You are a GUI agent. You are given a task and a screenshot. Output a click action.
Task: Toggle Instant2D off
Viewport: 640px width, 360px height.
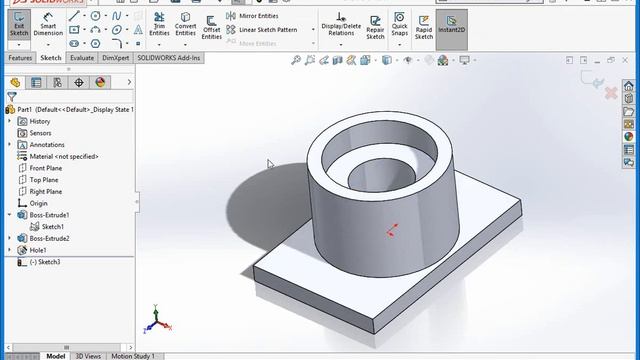[451, 29]
